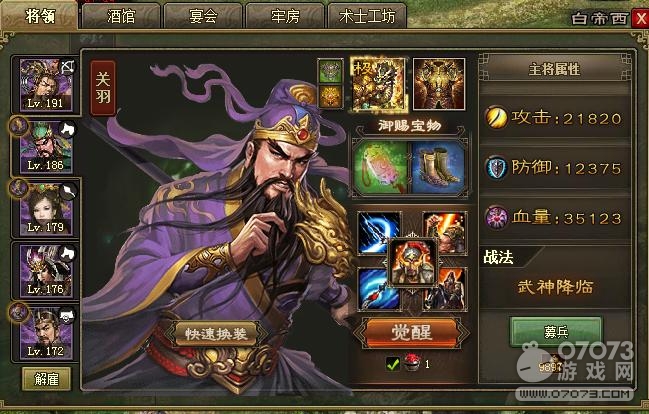Screen dimensions: 649x414
Task: Click the green 募兵 recruit button
Action: click(556, 331)
